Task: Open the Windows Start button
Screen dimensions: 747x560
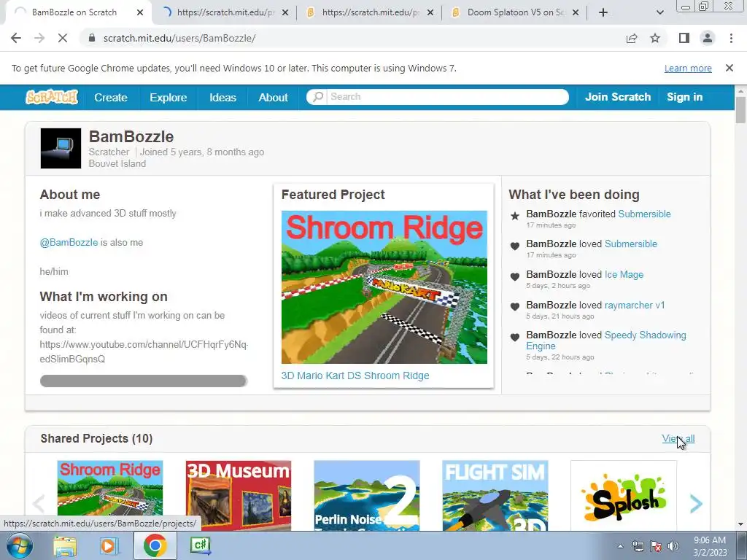Action: [20, 545]
